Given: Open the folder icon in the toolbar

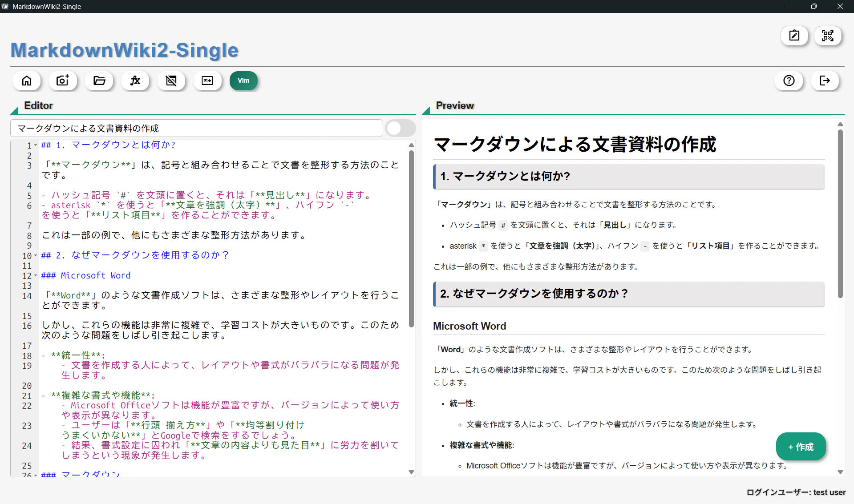Looking at the screenshot, I should (99, 81).
